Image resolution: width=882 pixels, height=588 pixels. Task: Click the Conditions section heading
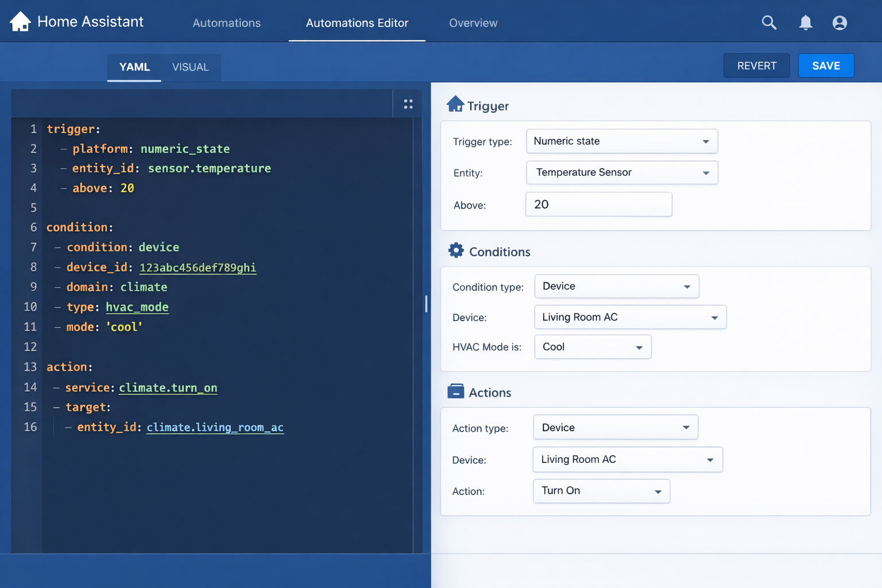coord(500,252)
